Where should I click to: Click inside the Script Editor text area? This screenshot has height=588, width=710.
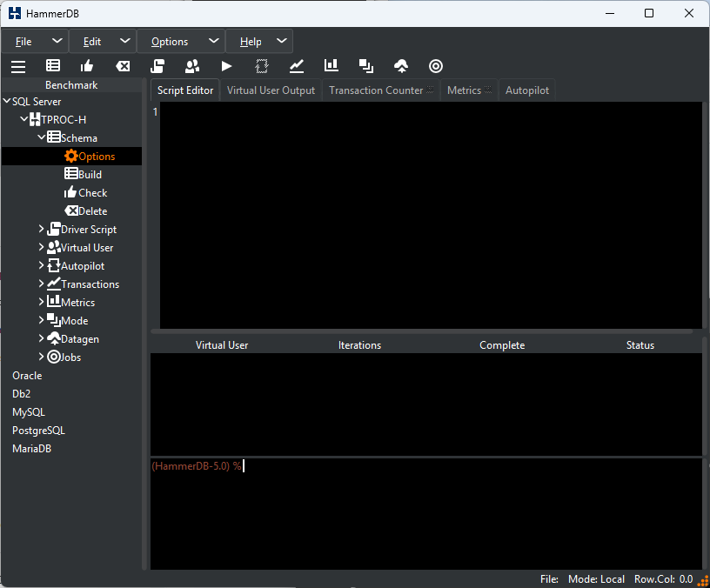point(430,215)
